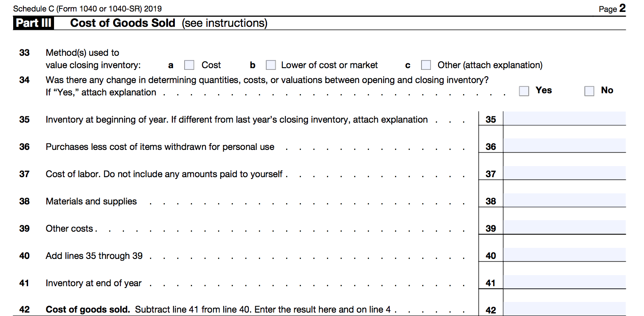Viewport: 644px width, 316px height.
Task: Click the black 'Part III' label
Action: point(34,23)
